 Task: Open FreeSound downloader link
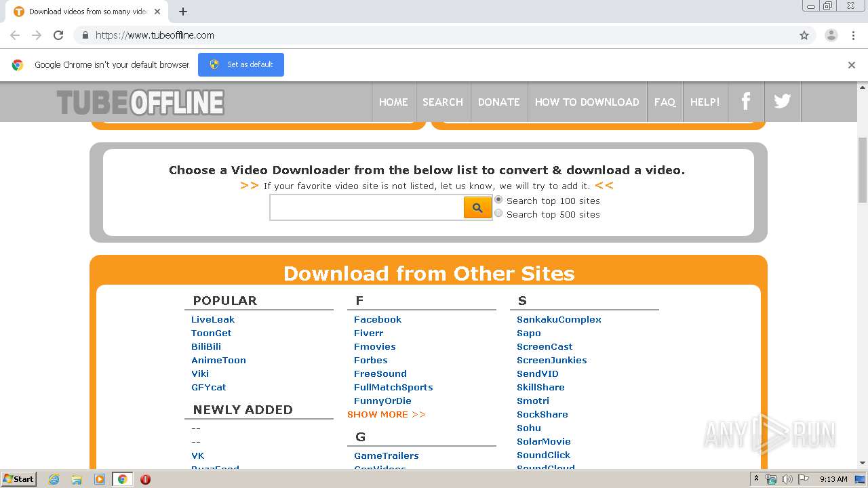(x=380, y=373)
